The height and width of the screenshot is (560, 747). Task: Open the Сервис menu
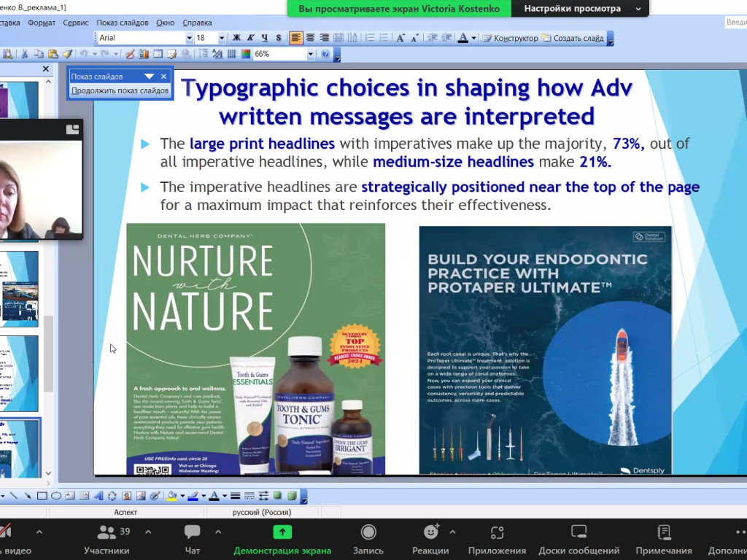76,23
